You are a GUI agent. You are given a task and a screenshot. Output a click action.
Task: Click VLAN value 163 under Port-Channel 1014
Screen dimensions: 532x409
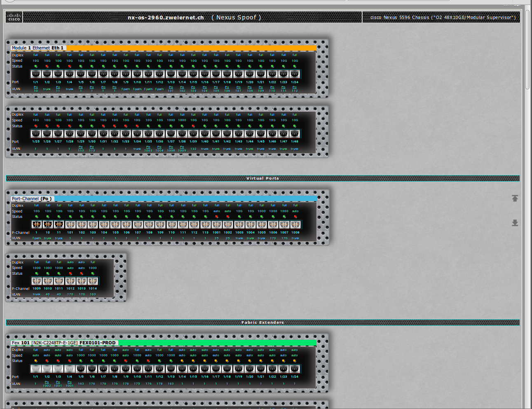93,294
